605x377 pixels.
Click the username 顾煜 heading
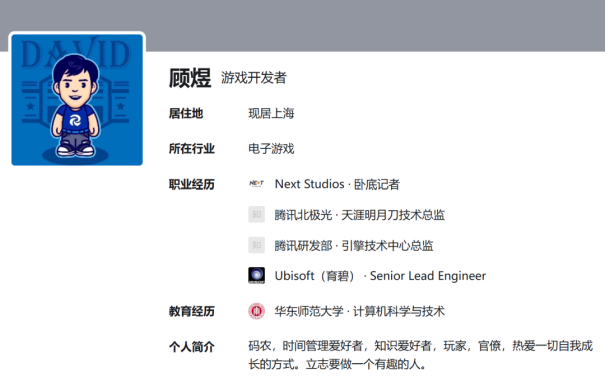pos(190,78)
